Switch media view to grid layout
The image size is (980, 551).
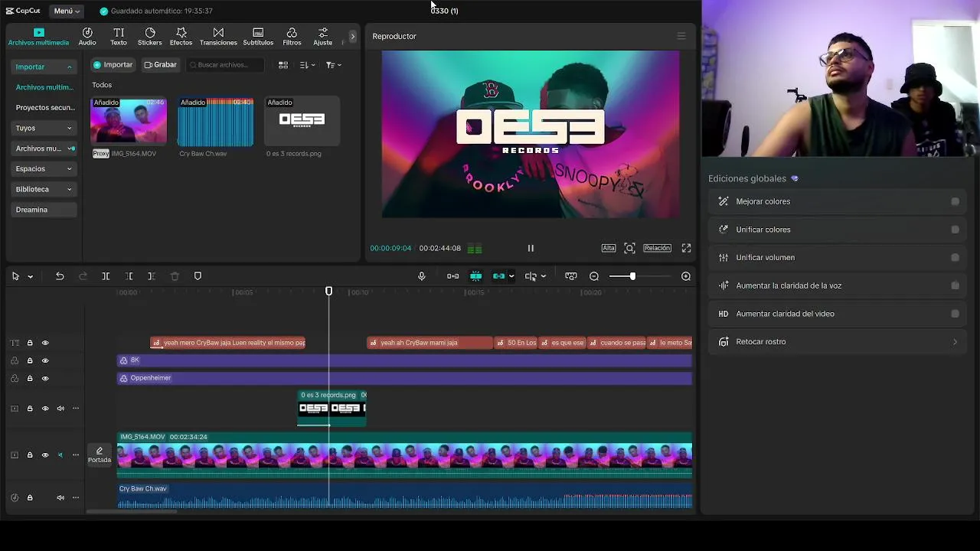coord(283,65)
